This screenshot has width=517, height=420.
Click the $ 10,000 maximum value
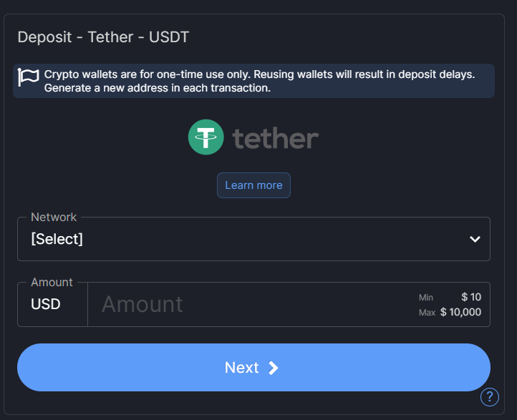pos(460,312)
